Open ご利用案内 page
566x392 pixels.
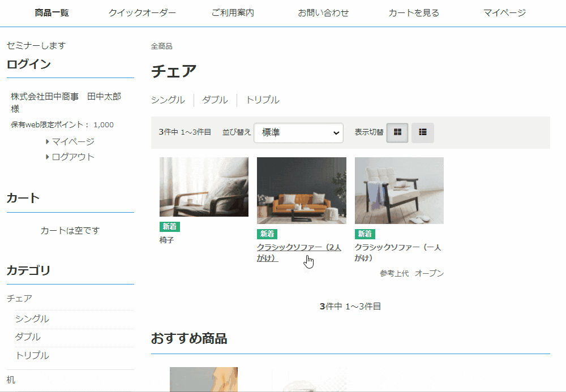pos(233,13)
